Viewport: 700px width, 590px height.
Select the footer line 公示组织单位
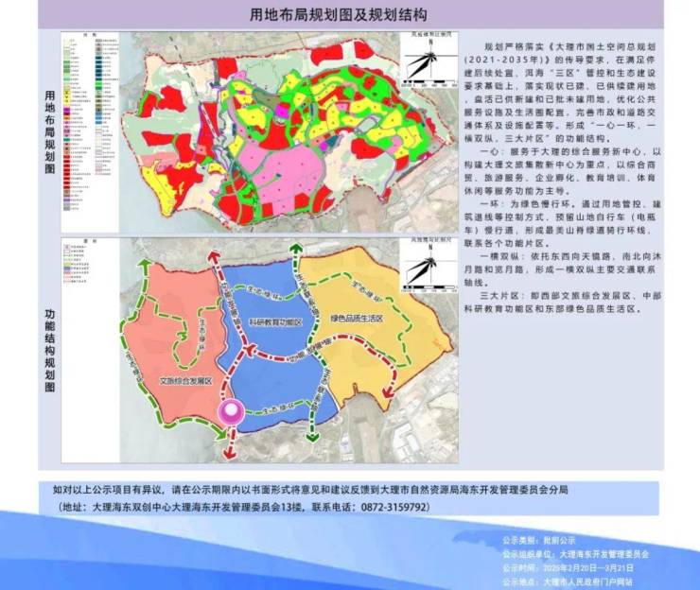(x=575, y=554)
